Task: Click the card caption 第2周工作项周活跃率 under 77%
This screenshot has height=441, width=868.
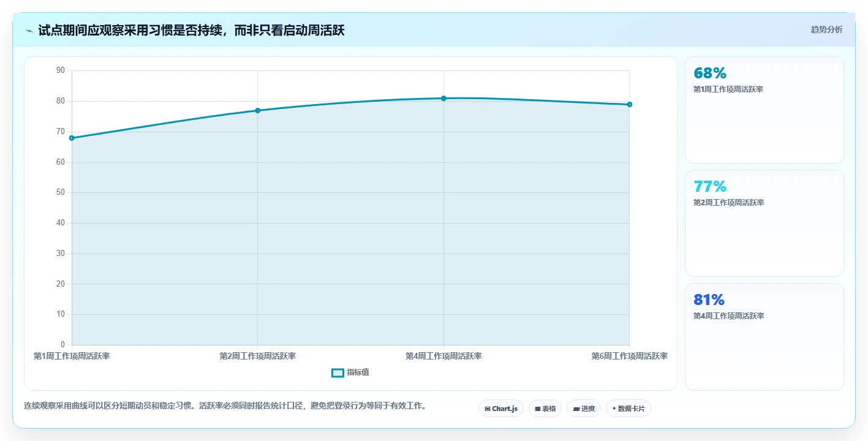Action: pyautogui.click(x=728, y=203)
